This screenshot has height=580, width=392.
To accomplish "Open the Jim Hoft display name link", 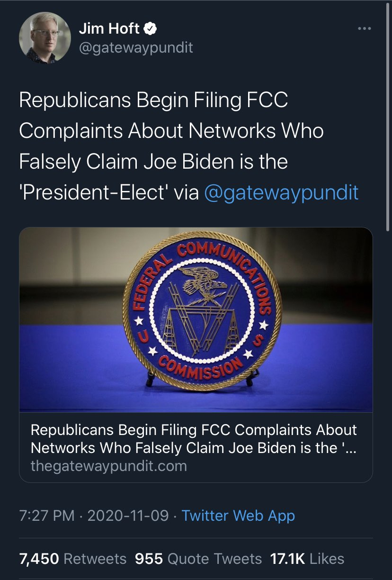I will click(x=109, y=29).
